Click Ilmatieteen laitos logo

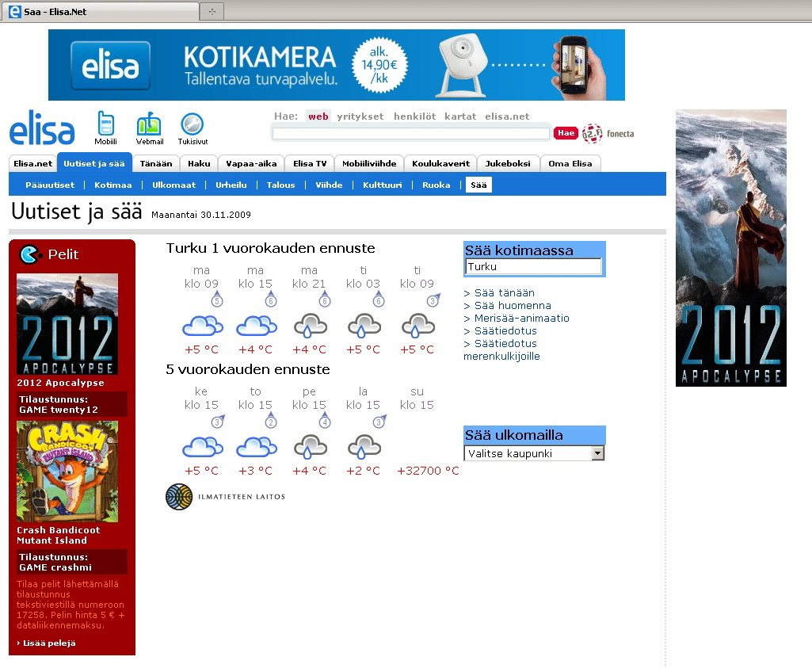[225, 497]
